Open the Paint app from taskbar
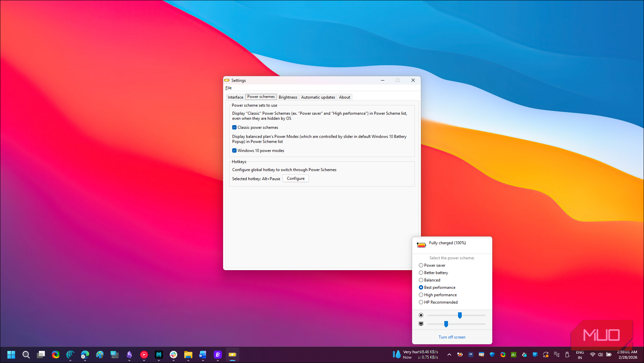Screen dimensions: 644x363 pyautogui.click(x=100, y=355)
